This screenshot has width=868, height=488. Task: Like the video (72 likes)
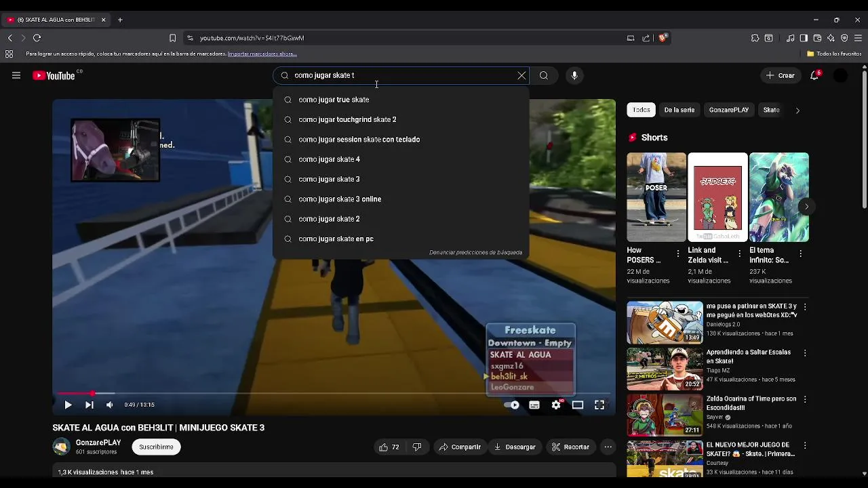tap(389, 447)
